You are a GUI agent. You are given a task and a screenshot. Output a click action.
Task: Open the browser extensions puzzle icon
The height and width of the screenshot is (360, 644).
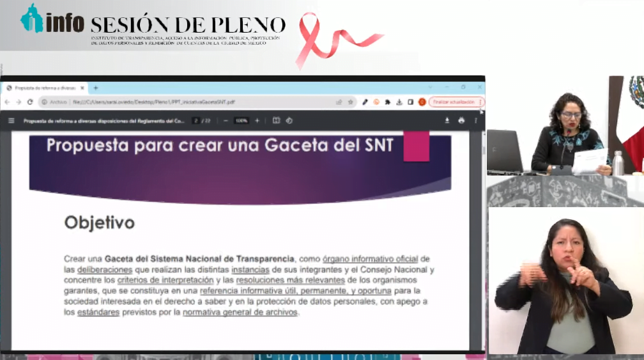388,102
